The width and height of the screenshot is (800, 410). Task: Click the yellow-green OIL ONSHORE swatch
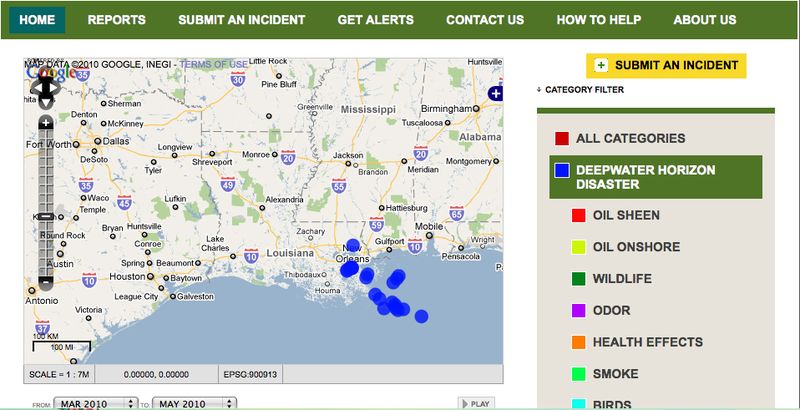click(x=579, y=247)
